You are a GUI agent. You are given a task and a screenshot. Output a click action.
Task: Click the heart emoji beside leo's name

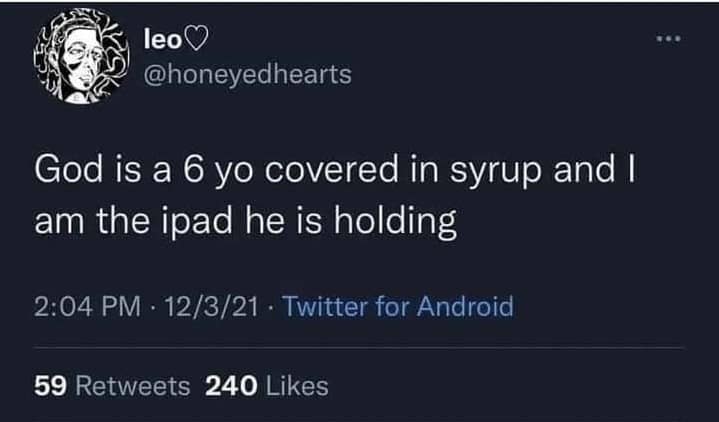196,40
